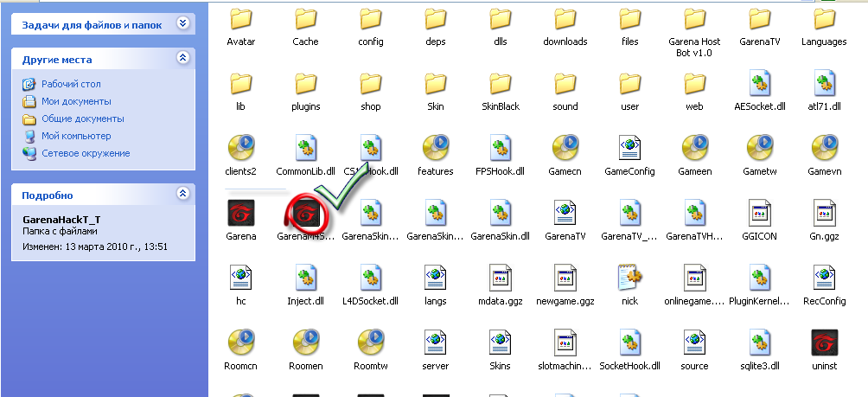Select the Garena application icon

click(241, 213)
